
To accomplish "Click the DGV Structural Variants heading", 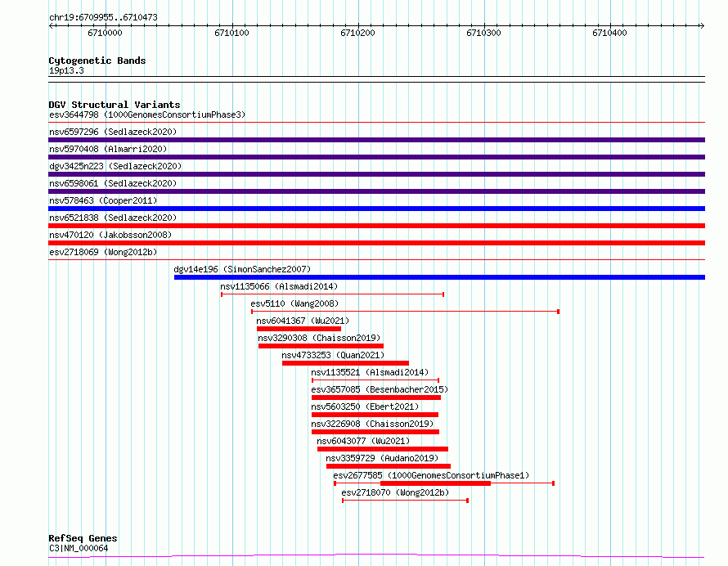I will tap(115, 105).
